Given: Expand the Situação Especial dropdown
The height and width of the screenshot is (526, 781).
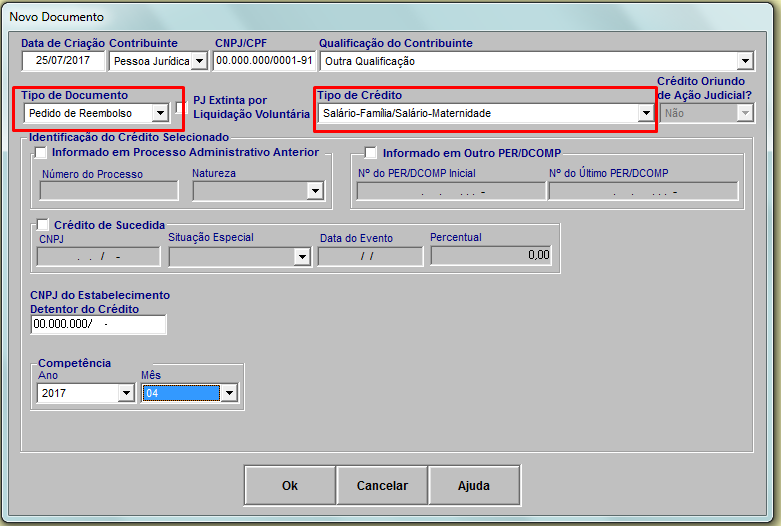Looking at the screenshot, I should 302,257.
